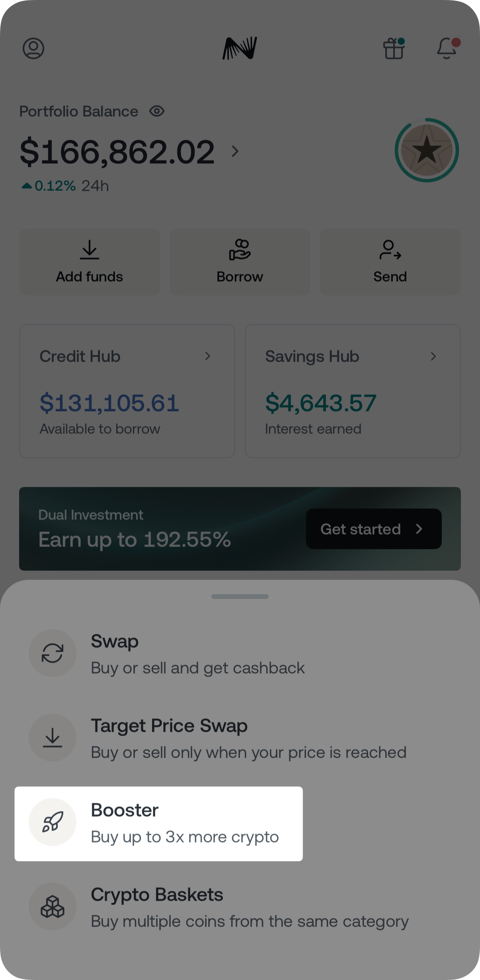This screenshot has height=980, width=480.
Task: Tap the Target Price Swap download icon
Action: point(53,738)
